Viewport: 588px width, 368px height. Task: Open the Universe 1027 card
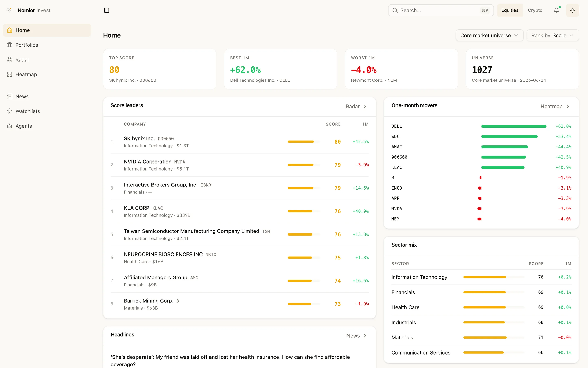522,69
